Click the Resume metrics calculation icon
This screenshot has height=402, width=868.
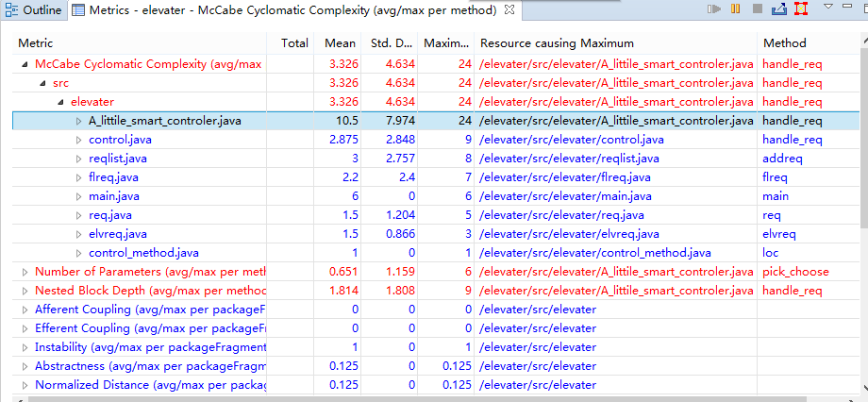714,8
